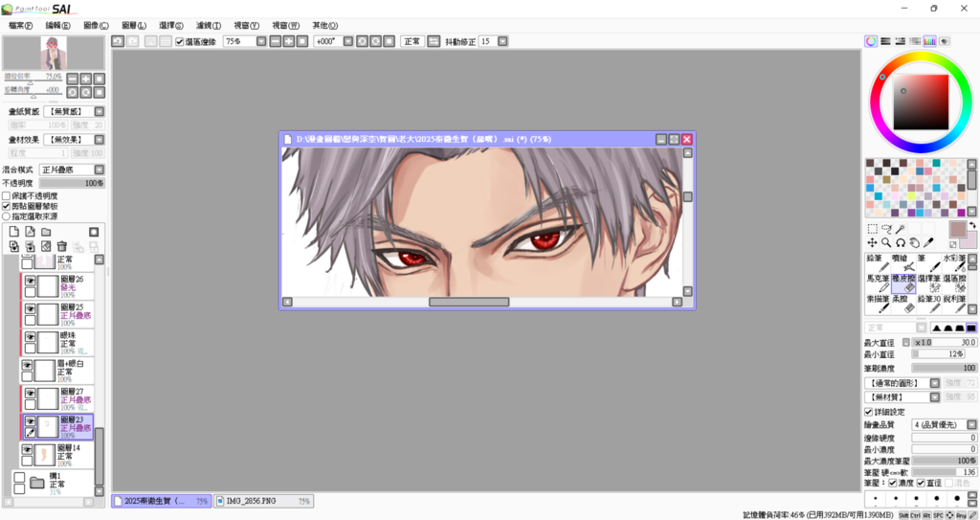Screen dimensions: 980x520
Task: Toggle pressure 濃度 checkbox
Action: tap(893, 483)
